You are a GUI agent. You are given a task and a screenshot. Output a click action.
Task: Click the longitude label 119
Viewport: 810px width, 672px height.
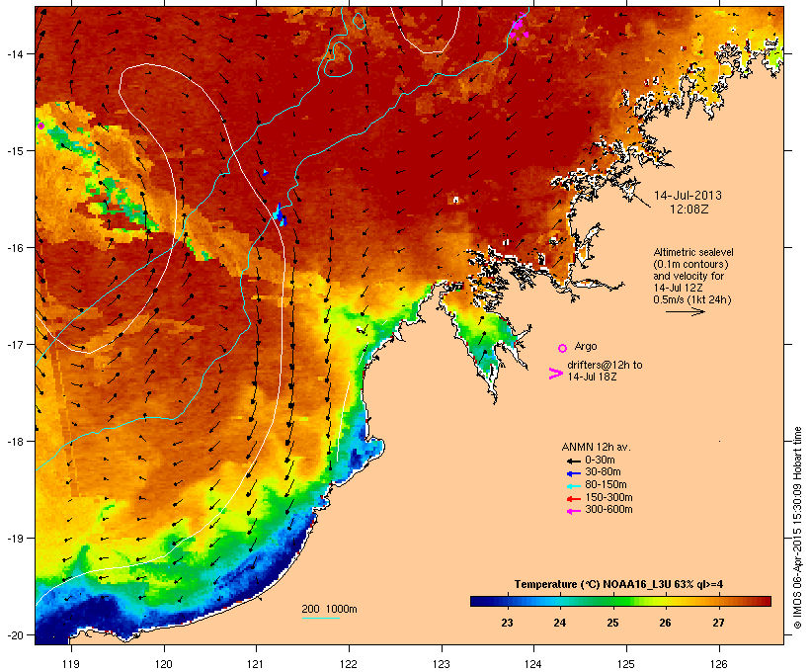(71, 664)
